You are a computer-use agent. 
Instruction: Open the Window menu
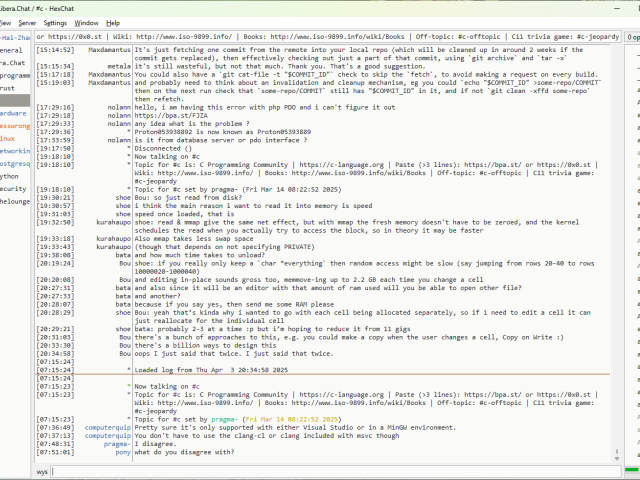pos(87,21)
